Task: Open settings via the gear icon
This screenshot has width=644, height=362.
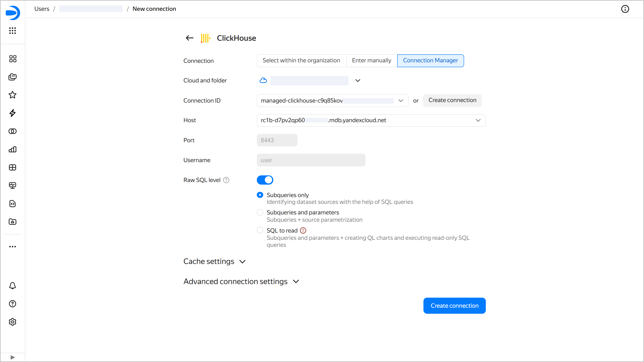Action: click(x=13, y=322)
